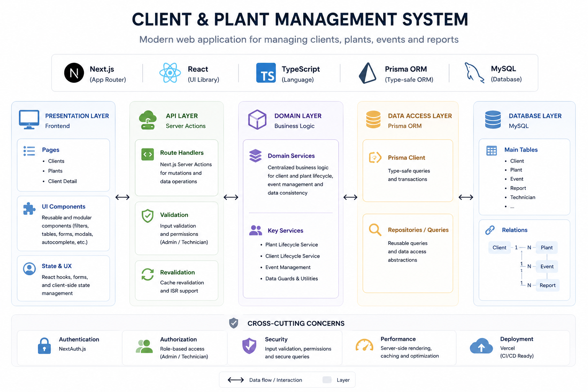588x392 pixels.
Task: Click the Presentation Layer monitor icon
Action: coord(29,119)
